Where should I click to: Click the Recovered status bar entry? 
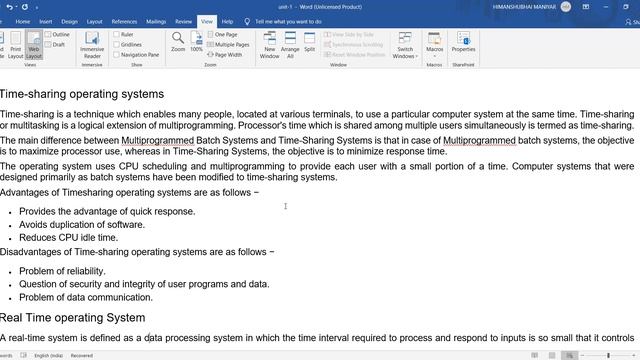(82, 356)
